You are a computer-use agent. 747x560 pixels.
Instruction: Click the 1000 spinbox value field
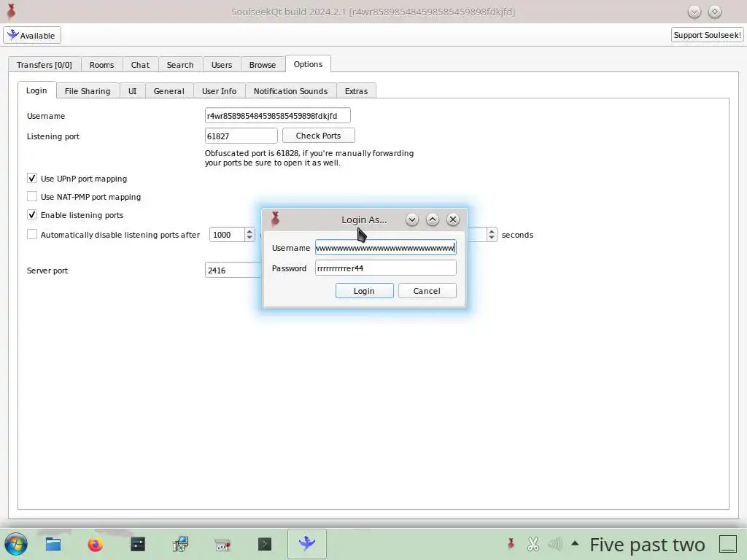coord(228,235)
